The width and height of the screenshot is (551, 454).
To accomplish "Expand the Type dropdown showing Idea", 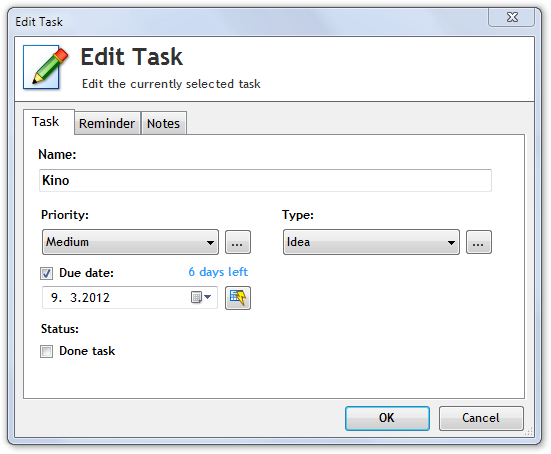I will 371,242.
